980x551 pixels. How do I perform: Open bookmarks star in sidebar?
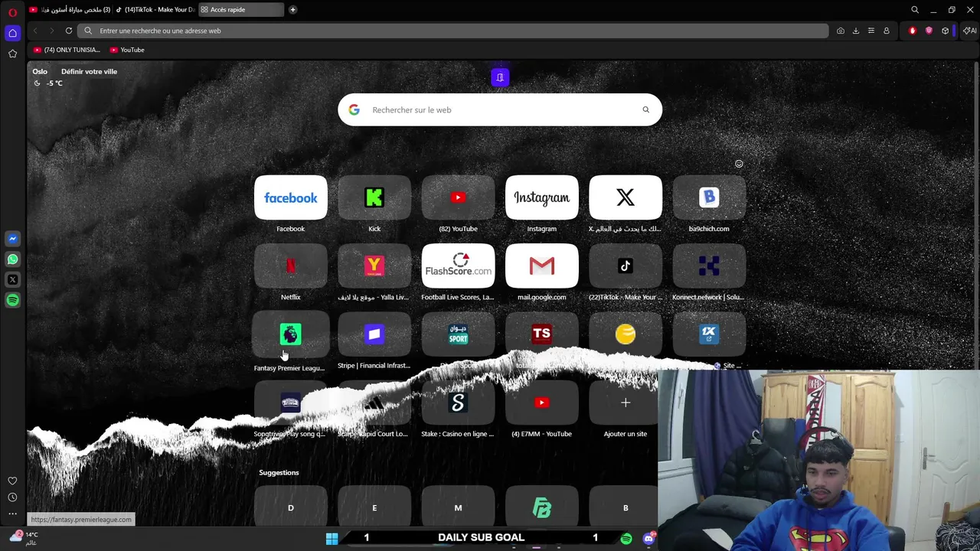tap(12, 54)
